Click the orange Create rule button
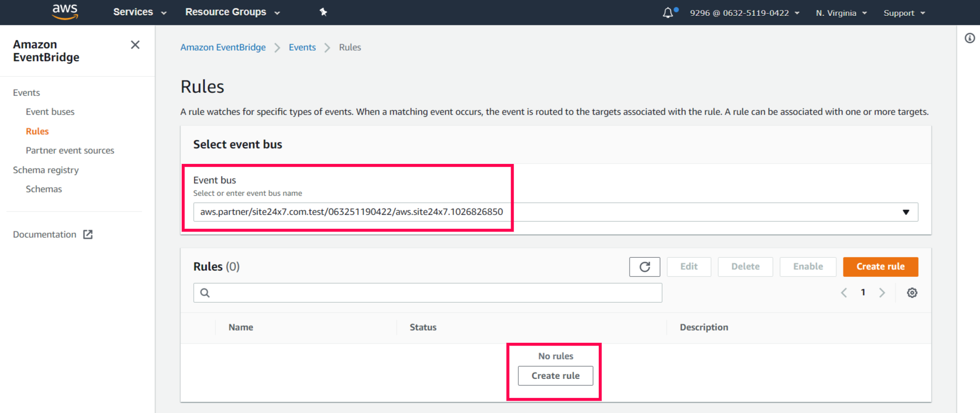The image size is (980, 413). pyautogui.click(x=880, y=267)
